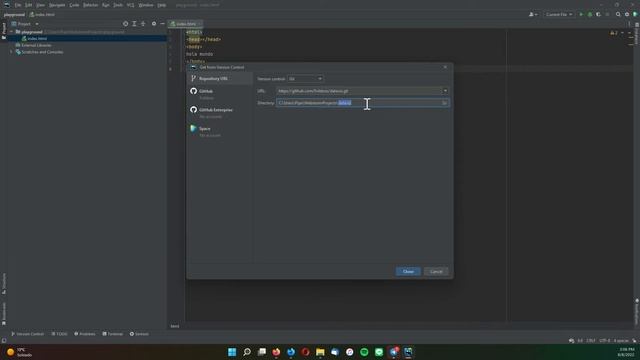Click Select Opened File target icon
Screen dimensions: 640x360
(x=125, y=24)
